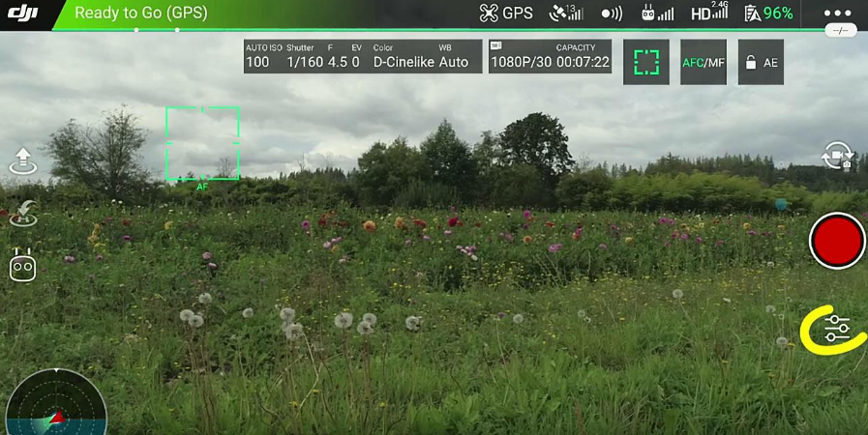This screenshot has width=868, height=435.
Task: Toggle focus/metering mode green bracket icon
Action: coord(646,62)
